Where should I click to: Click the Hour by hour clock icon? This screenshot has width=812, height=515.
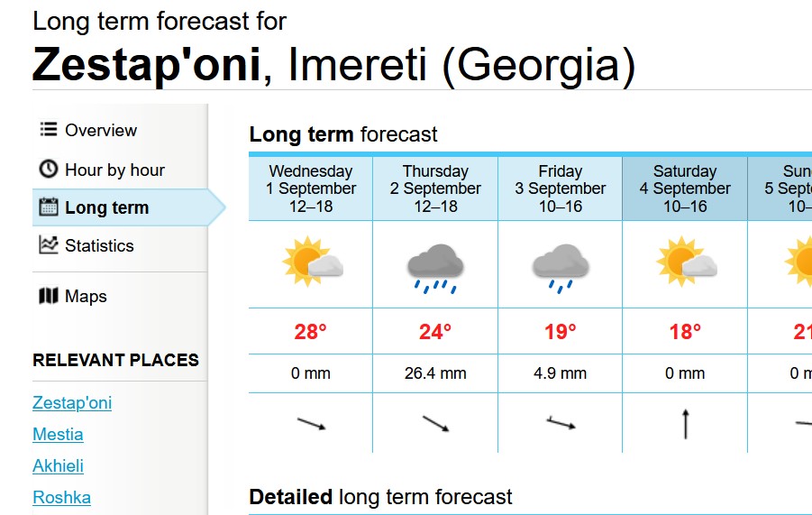click(x=49, y=170)
